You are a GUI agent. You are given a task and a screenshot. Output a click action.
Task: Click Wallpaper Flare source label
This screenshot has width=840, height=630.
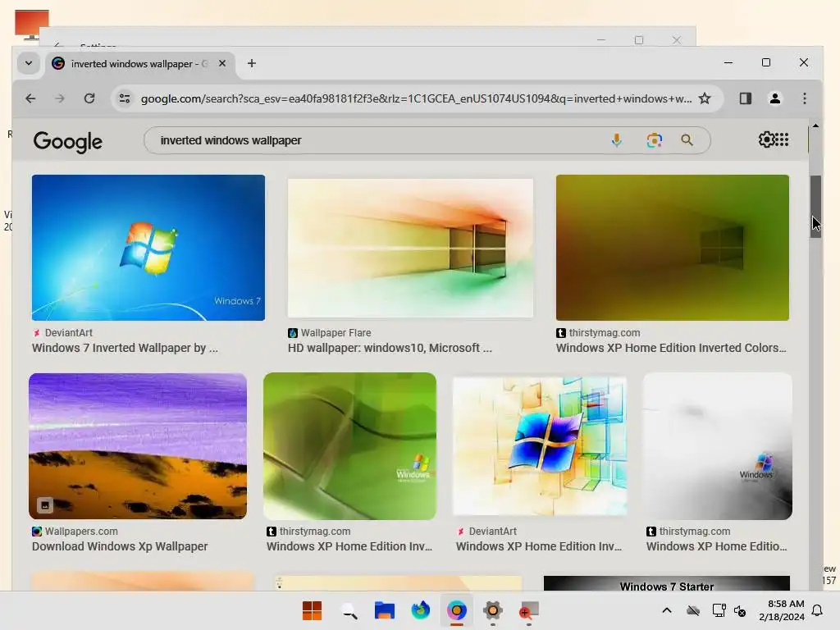[x=336, y=333]
